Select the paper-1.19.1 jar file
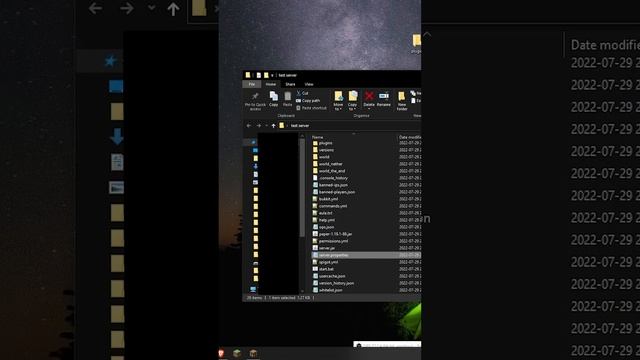This screenshot has width=640, height=360. [332, 234]
